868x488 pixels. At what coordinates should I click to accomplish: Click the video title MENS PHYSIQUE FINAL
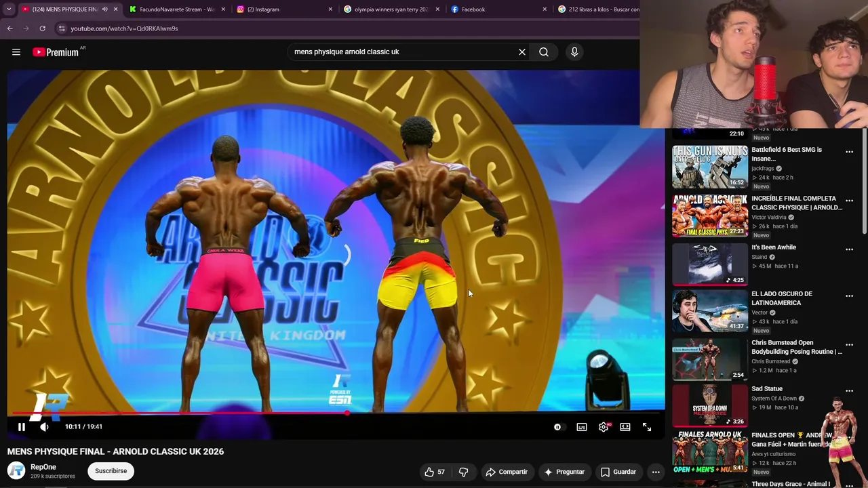click(115, 451)
